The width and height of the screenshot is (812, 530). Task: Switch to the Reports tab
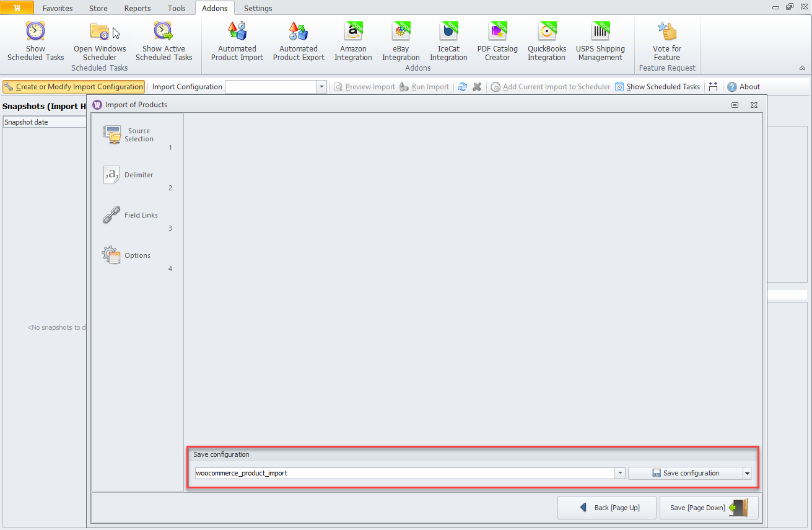point(138,9)
